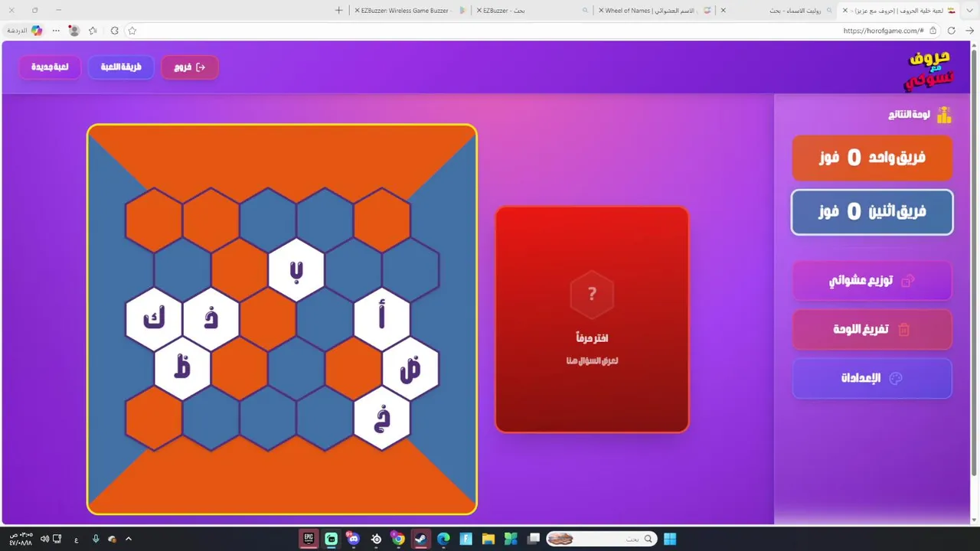Open the volume control in tray
Image resolution: width=980 pixels, height=551 pixels.
pyautogui.click(x=44, y=539)
